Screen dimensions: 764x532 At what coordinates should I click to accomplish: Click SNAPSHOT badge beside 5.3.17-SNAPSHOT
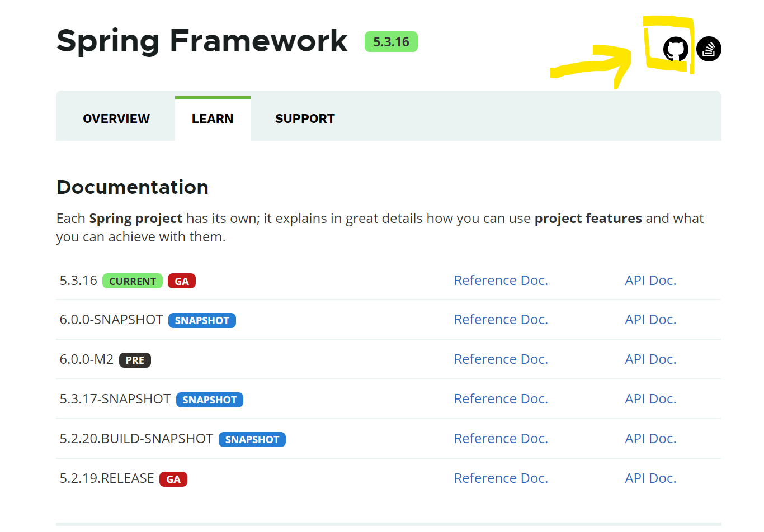pos(210,400)
